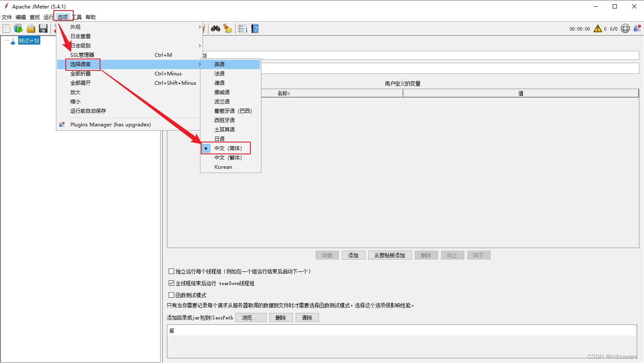Click the yellow warning triangle log icon
This screenshot has height=363, width=644.
coord(598,28)
